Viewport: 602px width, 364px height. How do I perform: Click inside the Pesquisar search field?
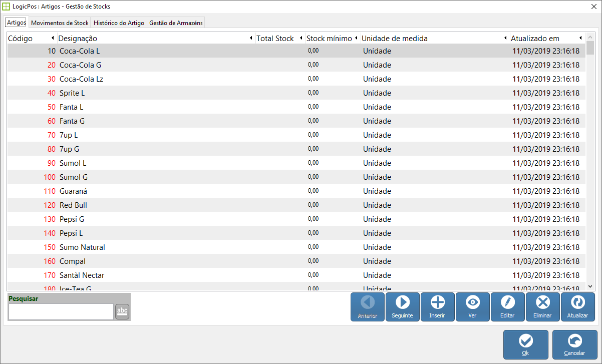61,311
